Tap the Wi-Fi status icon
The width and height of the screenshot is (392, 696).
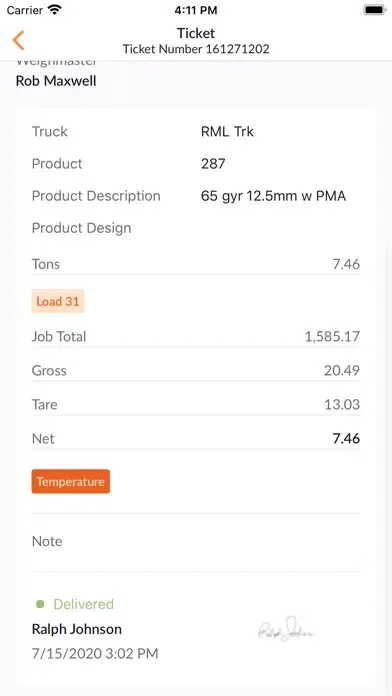pyautogui.click(x=55, y=10)
